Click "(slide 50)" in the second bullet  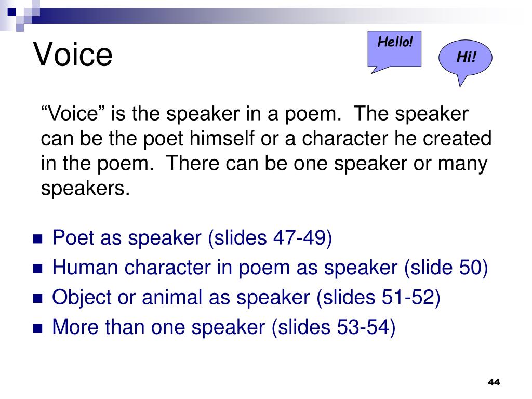point(446,268)
